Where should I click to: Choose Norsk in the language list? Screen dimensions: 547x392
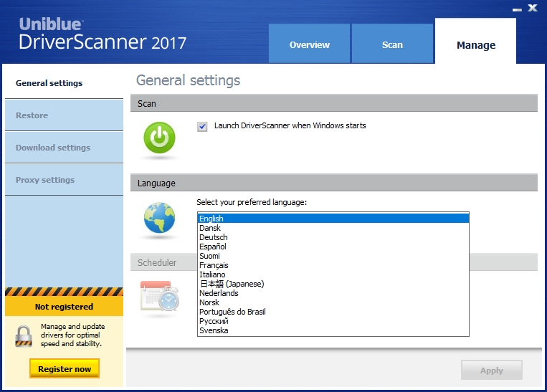click(x=333, y=302)
